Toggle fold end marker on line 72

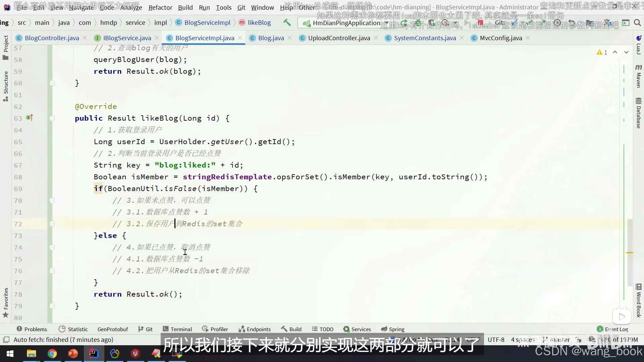[x=52, y=224]
